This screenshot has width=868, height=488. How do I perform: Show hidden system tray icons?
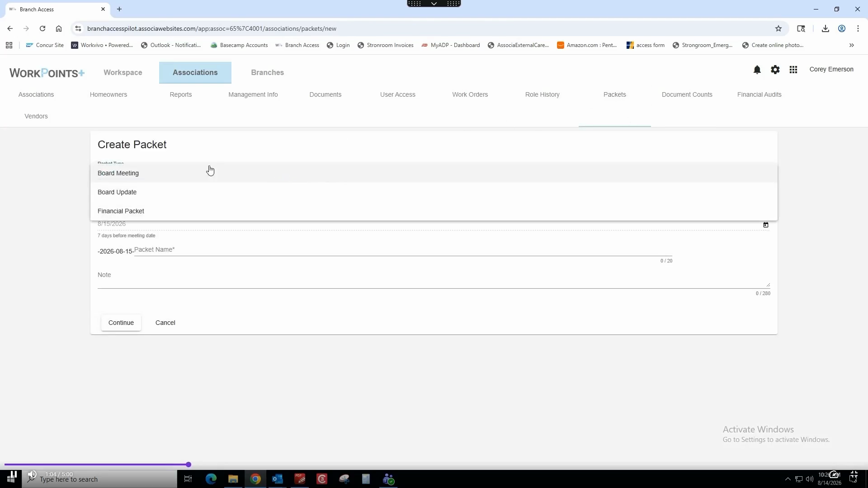(788, 479)
